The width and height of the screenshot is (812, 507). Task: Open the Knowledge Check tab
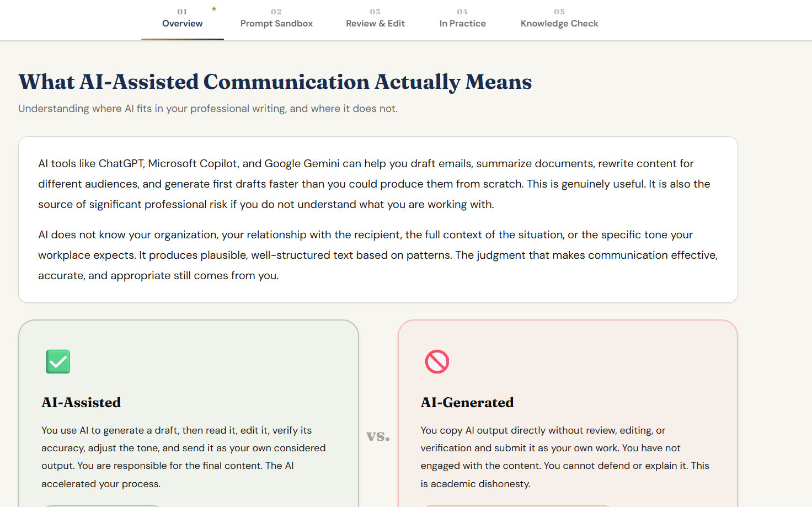pos(559,19)
